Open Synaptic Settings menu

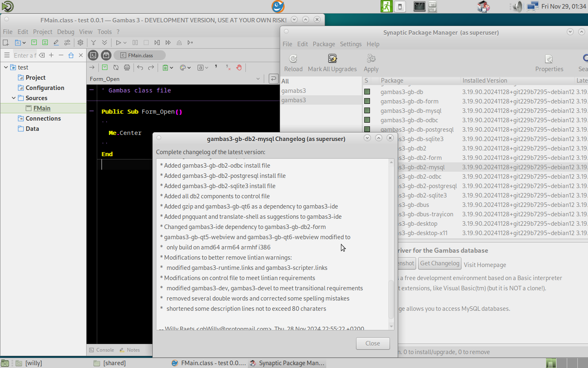tap(351, 44)
